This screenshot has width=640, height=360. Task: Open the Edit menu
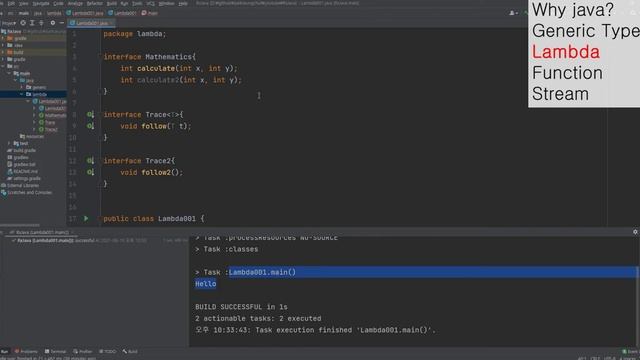tap(11, 3)
